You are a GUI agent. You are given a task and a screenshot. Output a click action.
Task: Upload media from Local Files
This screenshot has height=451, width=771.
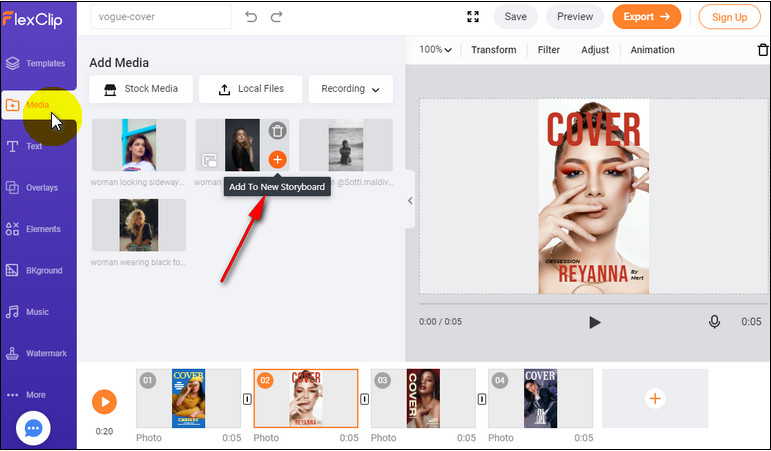251,89
